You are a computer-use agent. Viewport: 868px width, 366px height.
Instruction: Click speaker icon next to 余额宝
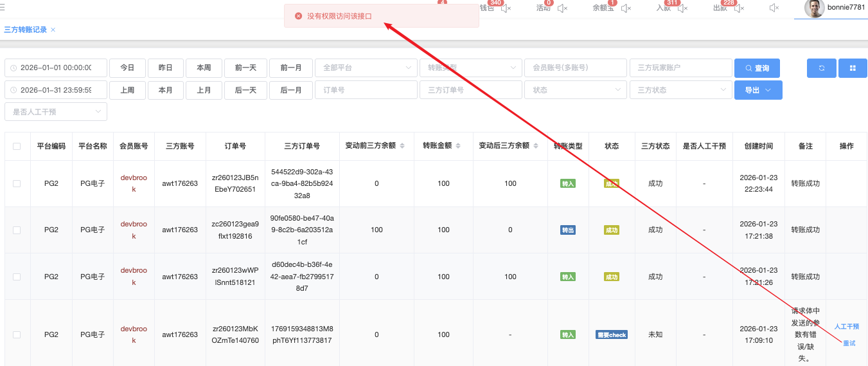(626, 8)
